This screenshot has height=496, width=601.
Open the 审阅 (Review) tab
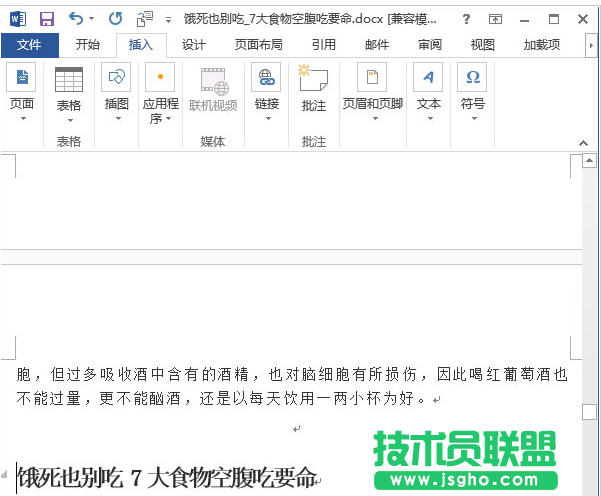click(429, 45)
